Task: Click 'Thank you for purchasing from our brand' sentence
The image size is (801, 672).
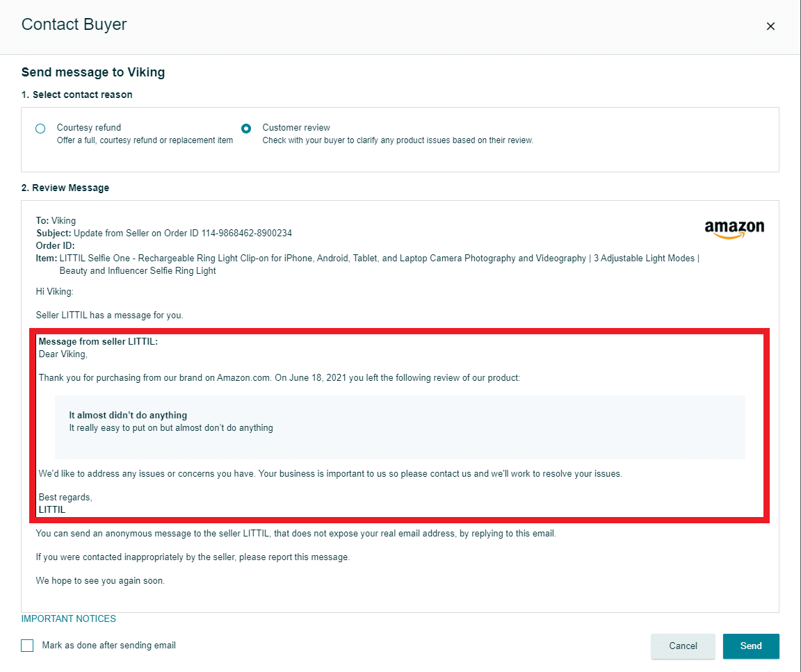Action: [x=280, y=378]
